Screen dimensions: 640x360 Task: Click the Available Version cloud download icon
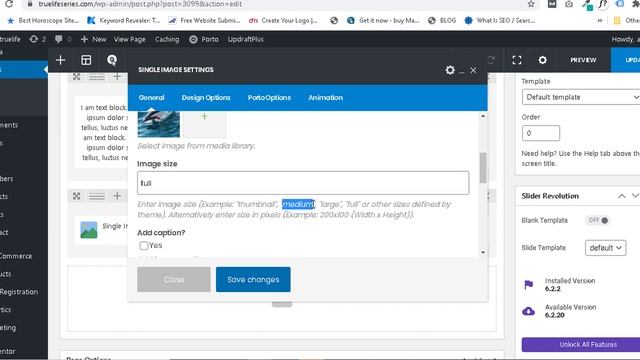[x=529, y=311]
